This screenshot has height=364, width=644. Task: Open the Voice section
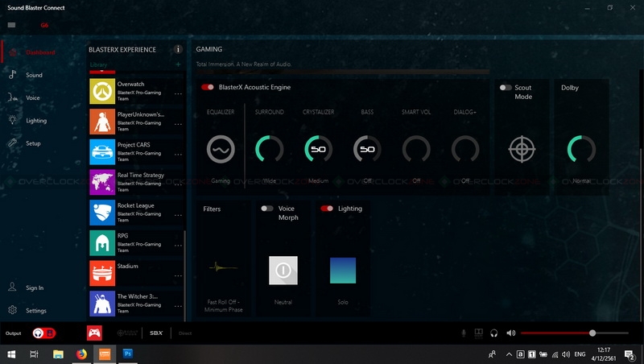[33, 97]
